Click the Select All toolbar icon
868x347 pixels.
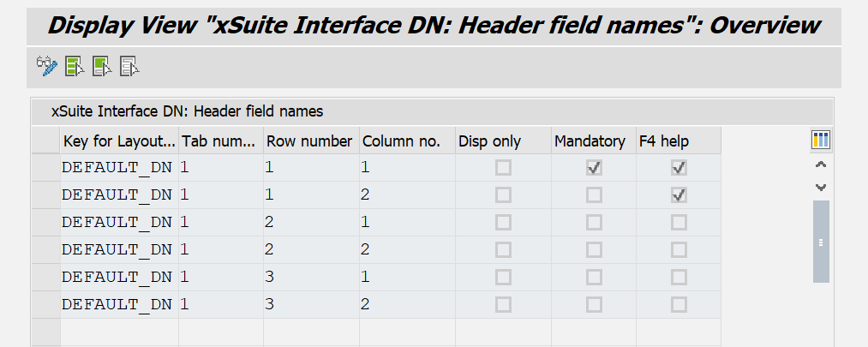(x=74, y=66)
